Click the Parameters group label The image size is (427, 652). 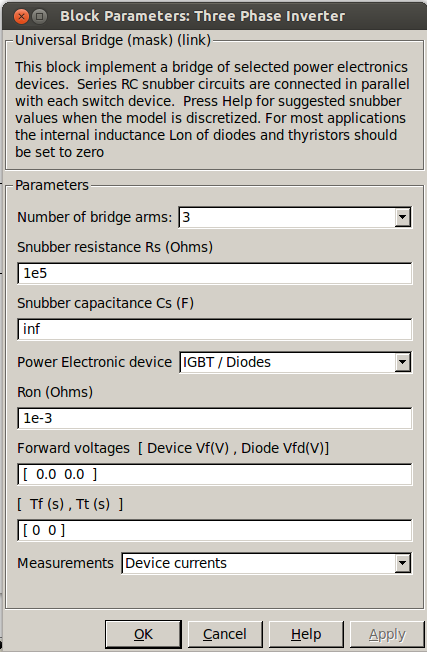pos(52,185)
